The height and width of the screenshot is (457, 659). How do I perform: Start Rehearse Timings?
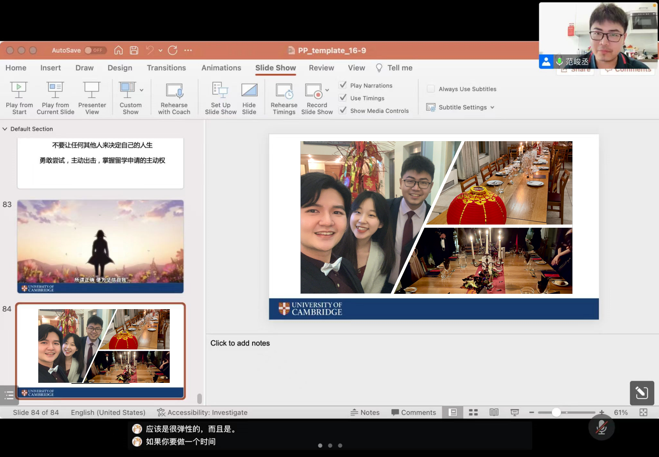click(284, 91)
